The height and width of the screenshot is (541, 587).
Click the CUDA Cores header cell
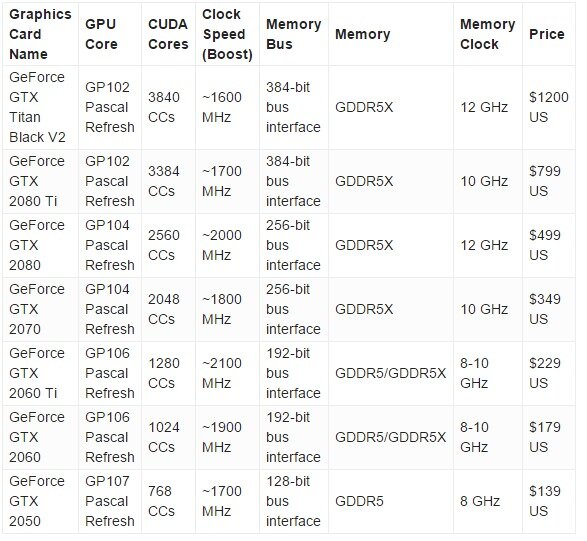[168, 34]
